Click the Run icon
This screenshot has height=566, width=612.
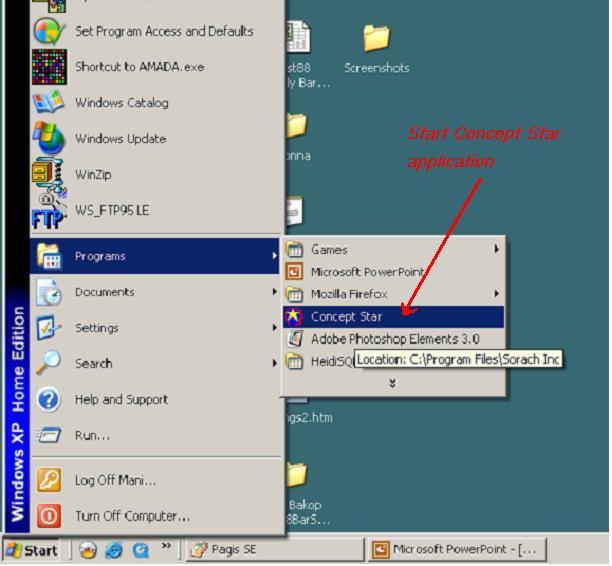[49, 435]
